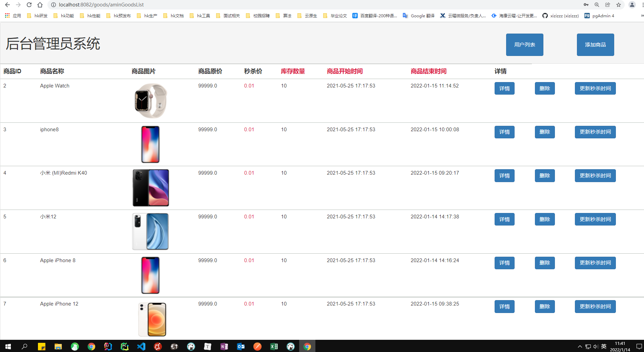This screenshot has width=644, height=352.
Task: Show hidden tray icons chevron
Action: point(580,346)
